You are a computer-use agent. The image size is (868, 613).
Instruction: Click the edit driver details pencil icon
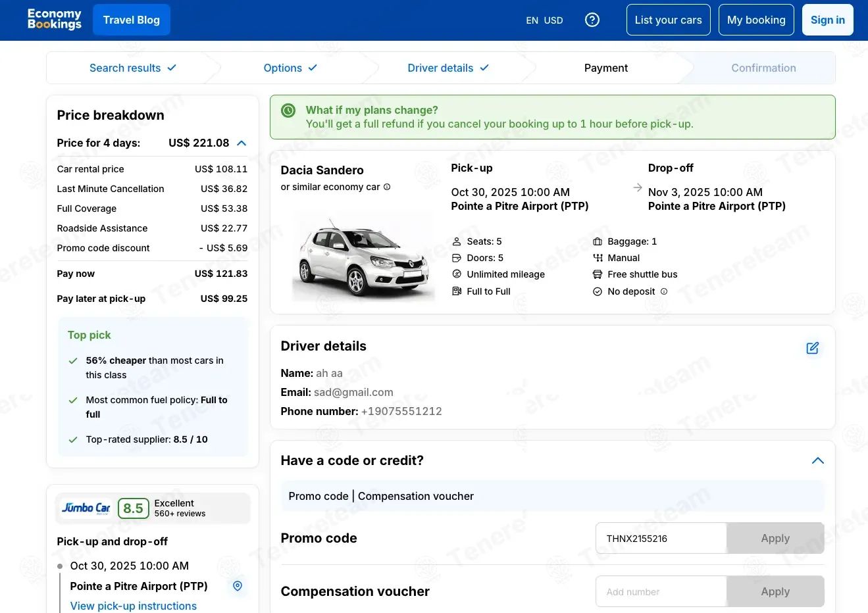pos(813,348)
